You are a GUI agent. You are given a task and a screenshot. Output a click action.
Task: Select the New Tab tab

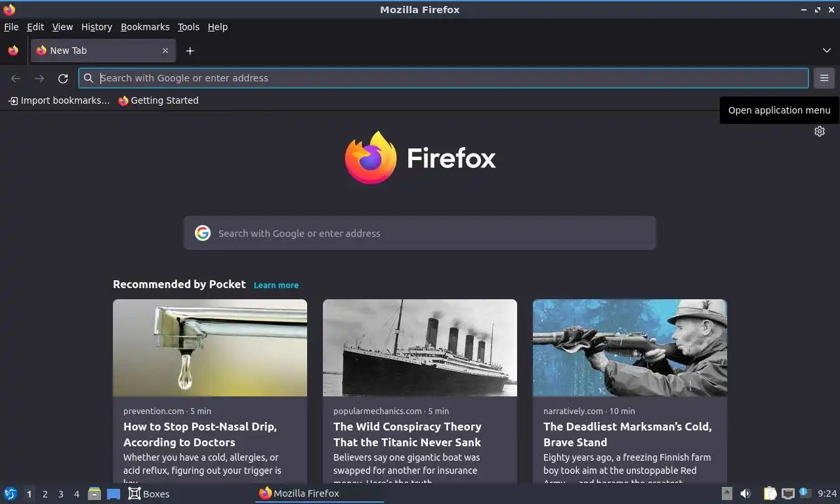103,51
